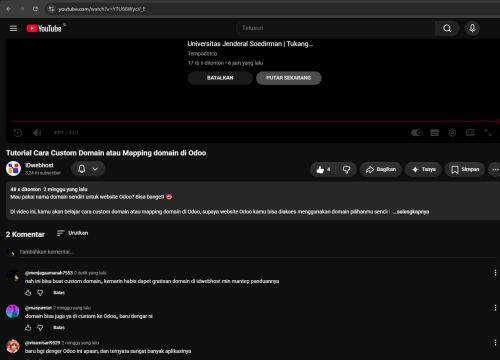This screenshot has width=500, height=360.
Task: Reply to 'nah ini bisa buat custom domain' comment
Action: tap(59, 293)
